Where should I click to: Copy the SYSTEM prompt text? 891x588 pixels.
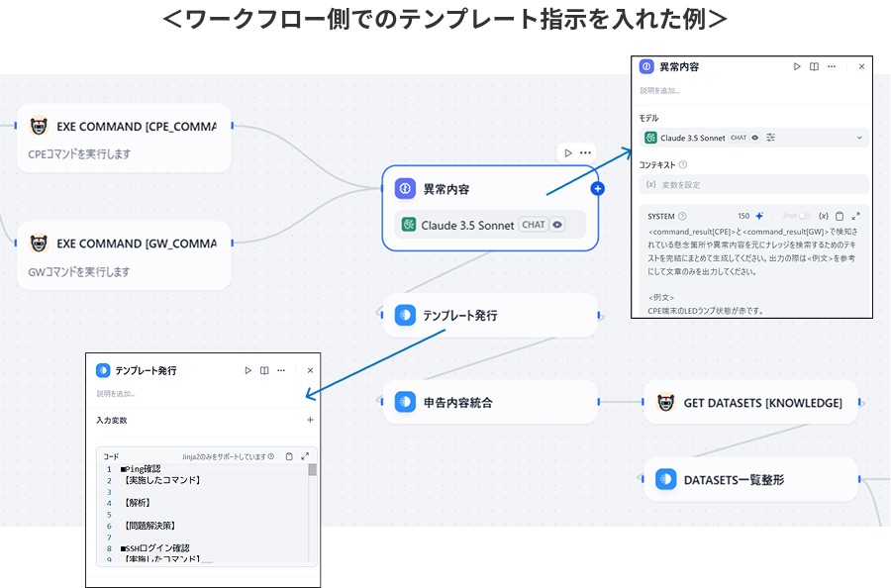coord(840,216)
